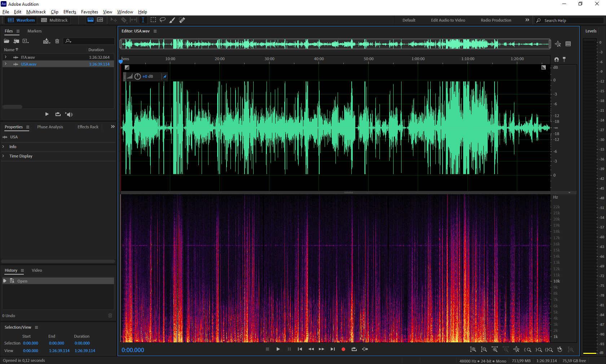Click the Import File icon in Files panel
Viewport: 606px width, 364px height.
click(16, 41)
